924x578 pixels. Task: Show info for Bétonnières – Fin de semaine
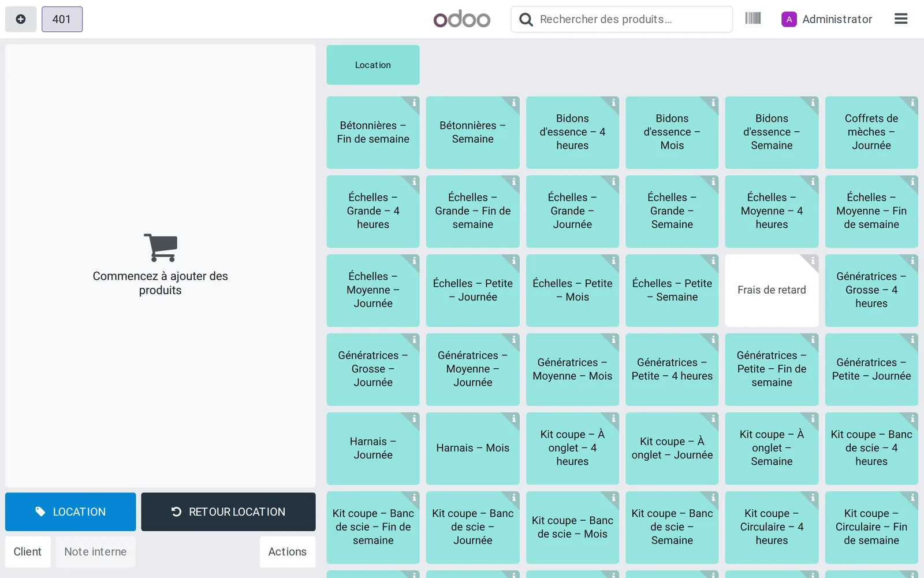(x=414, y=102)
